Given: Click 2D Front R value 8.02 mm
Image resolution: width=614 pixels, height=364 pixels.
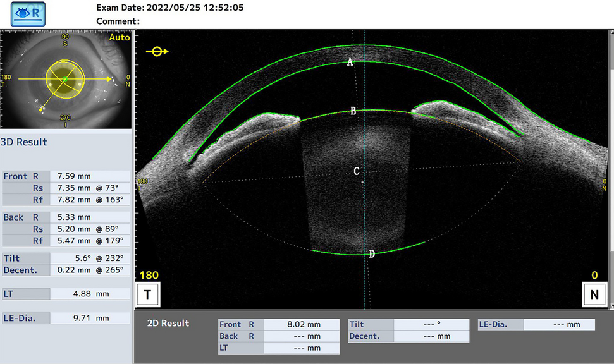Looking at the screenshot, I should 302,324.
